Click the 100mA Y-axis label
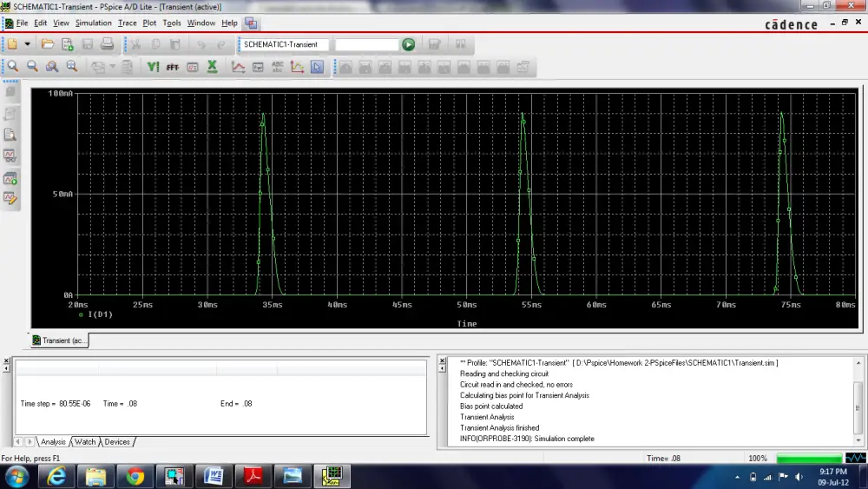Viewport: 868px width, 489px height. tap(61, 94)
